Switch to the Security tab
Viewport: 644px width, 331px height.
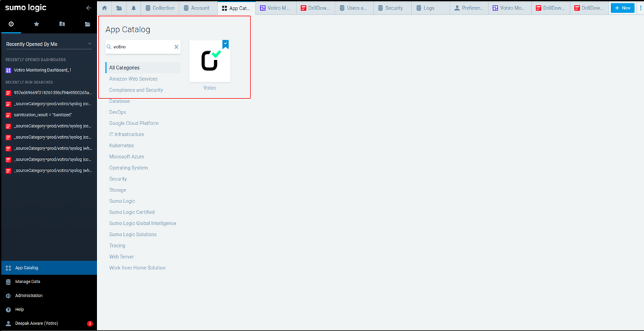(x=391, y=8)
